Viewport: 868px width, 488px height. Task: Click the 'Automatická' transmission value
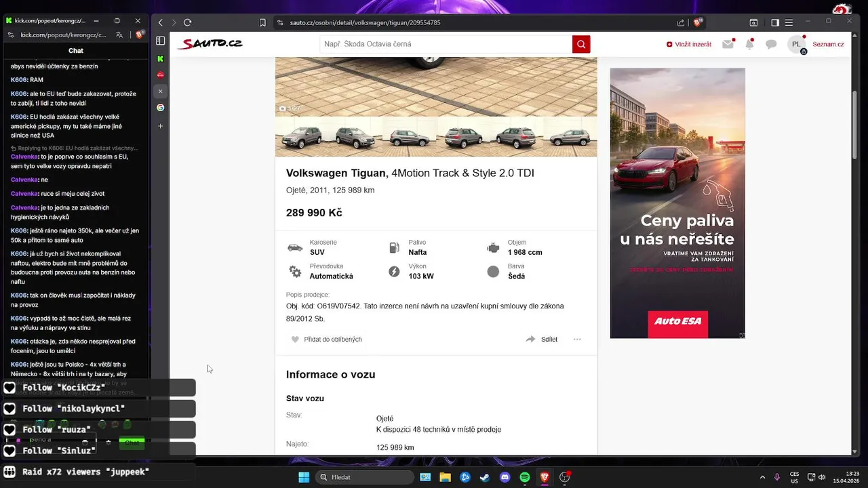click(x=332, y=277)
